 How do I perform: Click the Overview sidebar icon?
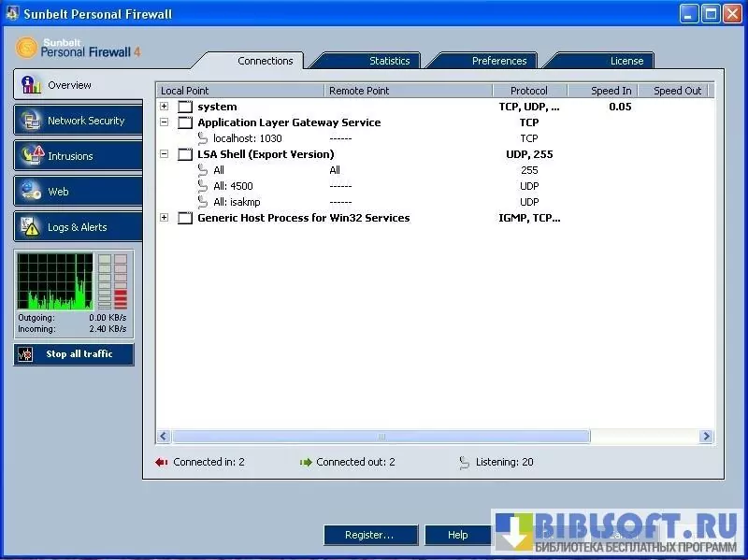(32, 85)
